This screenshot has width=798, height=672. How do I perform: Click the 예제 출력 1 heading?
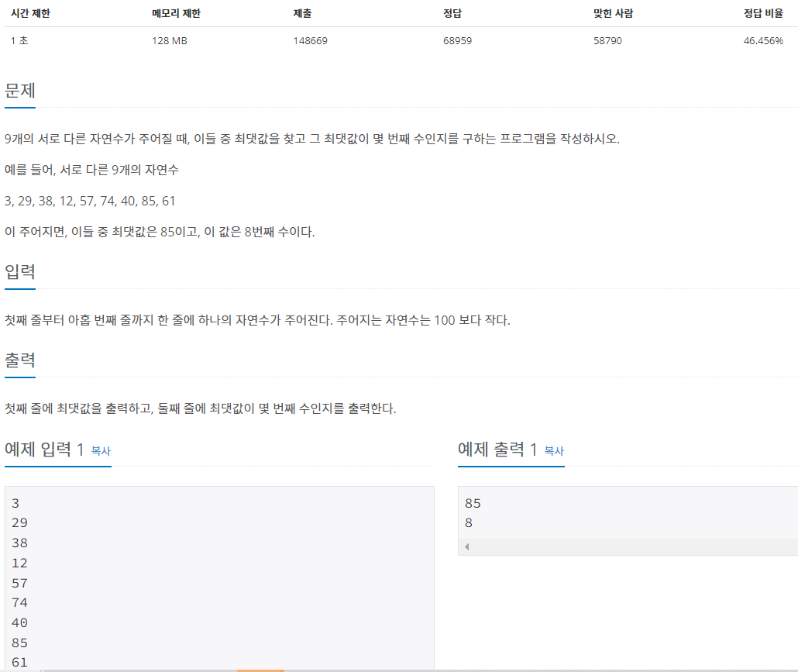click(497, 449)
